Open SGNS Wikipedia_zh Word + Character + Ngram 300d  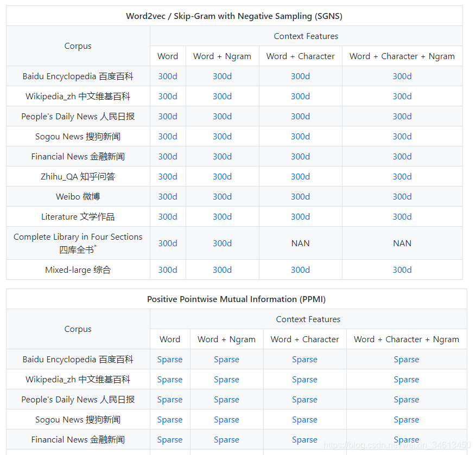click(x=402, y=96)
